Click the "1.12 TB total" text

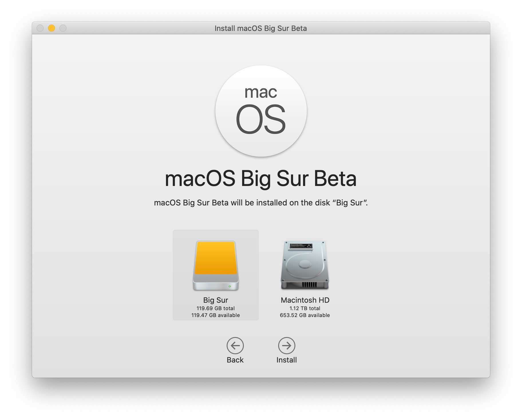point(305,308)
